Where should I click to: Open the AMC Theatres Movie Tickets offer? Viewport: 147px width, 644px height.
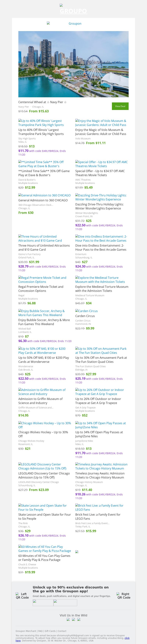click(x=101, y=164)
